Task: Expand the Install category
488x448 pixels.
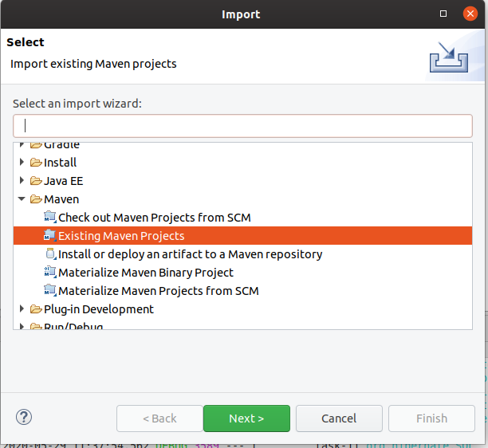Action: tap(22, 163)
